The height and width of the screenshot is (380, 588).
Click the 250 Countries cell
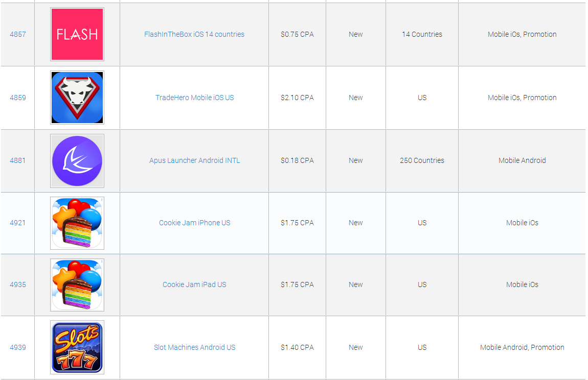tap(422, 160)
